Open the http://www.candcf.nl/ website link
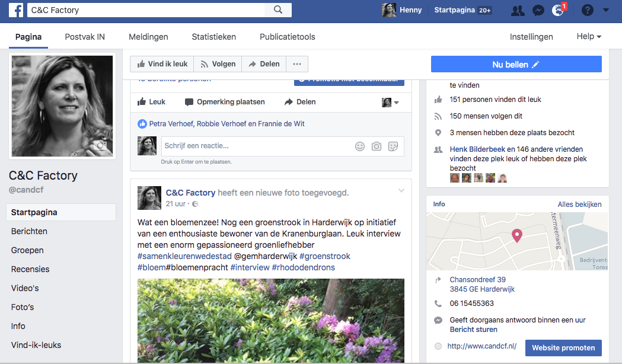This screenshot has width=622, height=364. coord(482,346)
